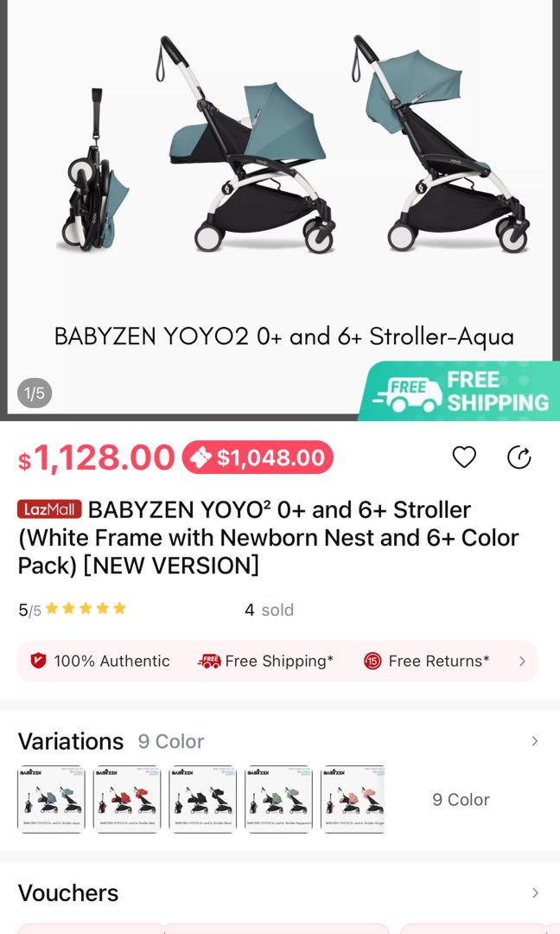Image resolution: width=560 pixels, height=934 pixels.
Task: Tap the LazMall badge
Action: 49,509
